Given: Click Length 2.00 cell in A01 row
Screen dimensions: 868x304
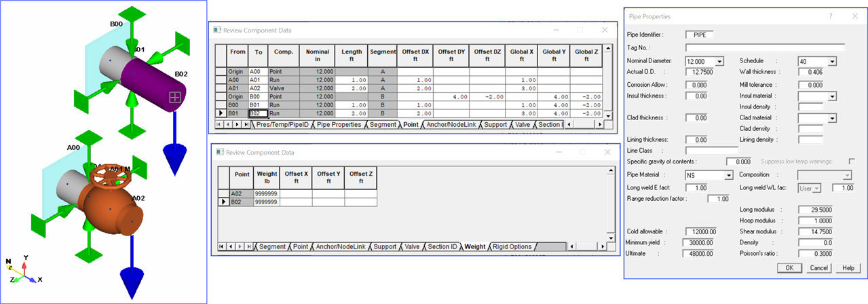Looking at the screenshot, I should click(352, 88).
